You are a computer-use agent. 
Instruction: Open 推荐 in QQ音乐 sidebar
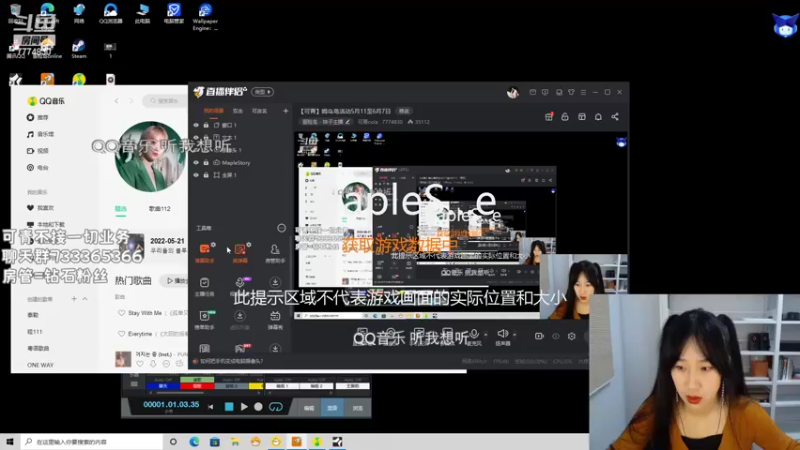(x=37, y=117)
